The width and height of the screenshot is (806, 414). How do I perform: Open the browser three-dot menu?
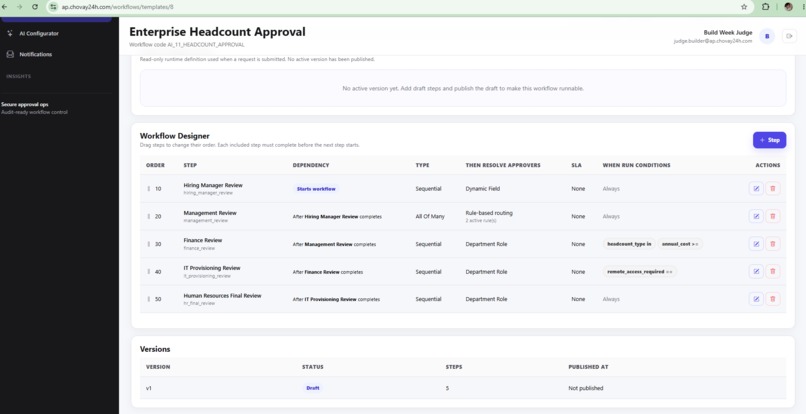[803, 7]
